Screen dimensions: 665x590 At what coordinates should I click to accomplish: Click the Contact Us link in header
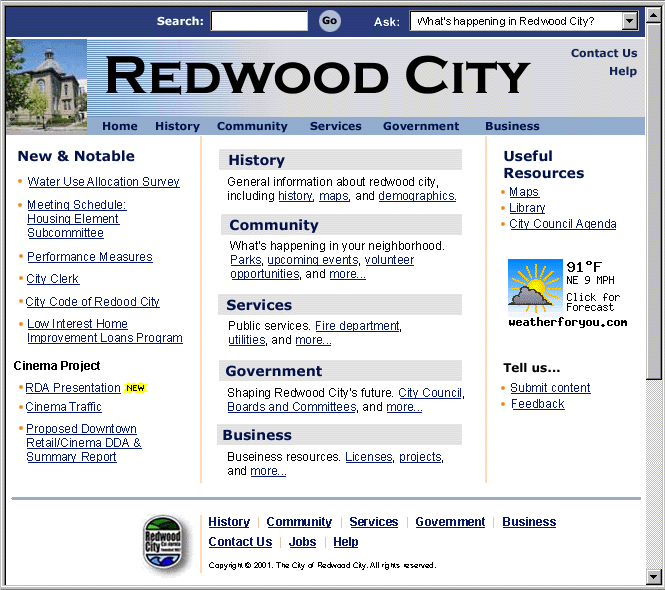pyautogui.click(x=603, y=53)
